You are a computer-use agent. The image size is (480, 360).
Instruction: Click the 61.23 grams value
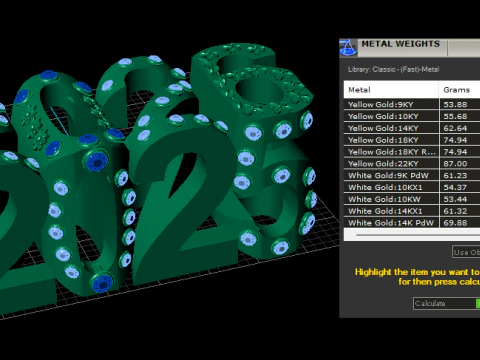(455, 175)
